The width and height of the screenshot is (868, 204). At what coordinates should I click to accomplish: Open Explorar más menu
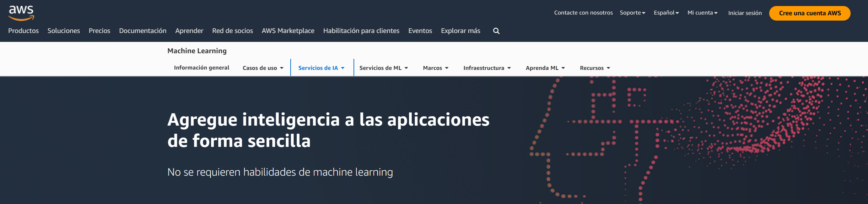pos(461,31)
